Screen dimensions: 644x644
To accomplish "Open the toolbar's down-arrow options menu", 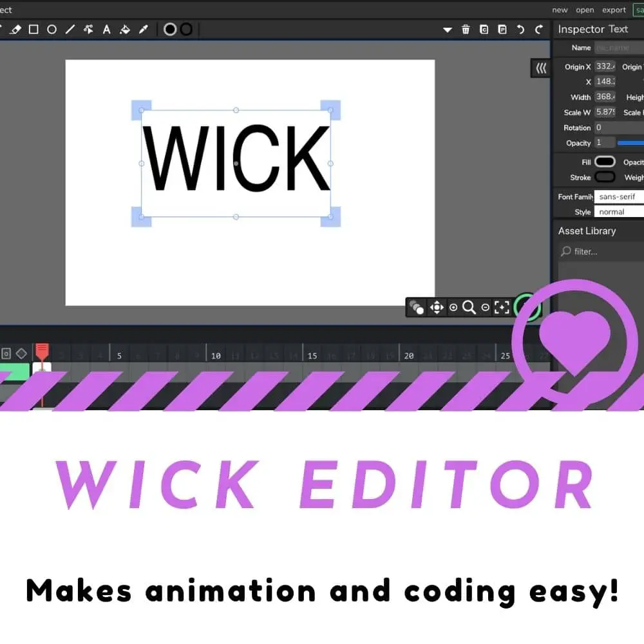I will click(x=448, y=30).
